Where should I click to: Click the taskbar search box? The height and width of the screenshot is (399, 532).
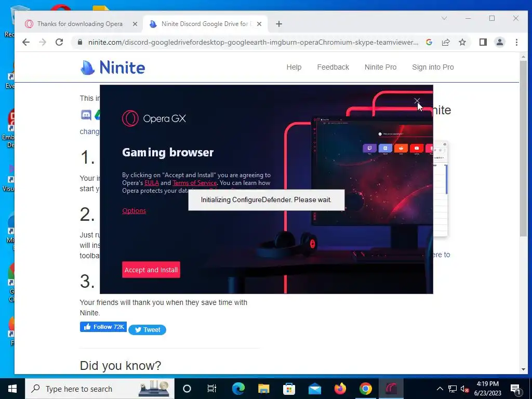[100, 389]
